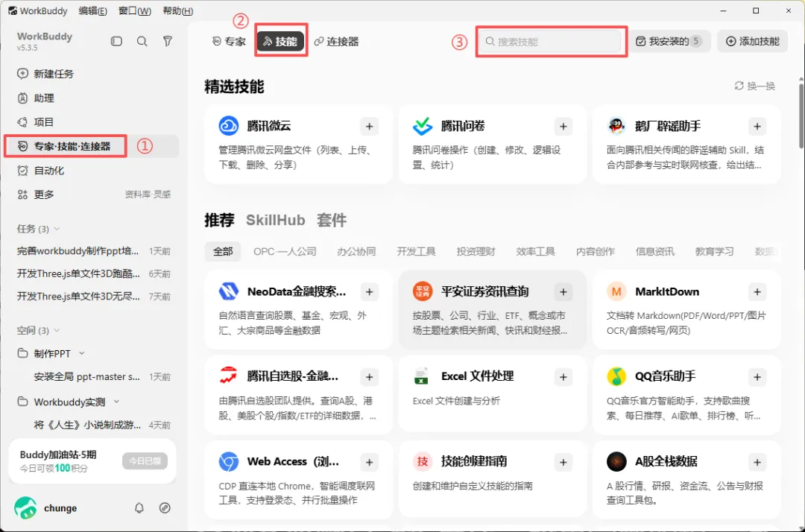This screenshot has height=532, width=805.
Task: Click the 腾讯问卷 checkmark logo
Action: (x=423, y=126)
